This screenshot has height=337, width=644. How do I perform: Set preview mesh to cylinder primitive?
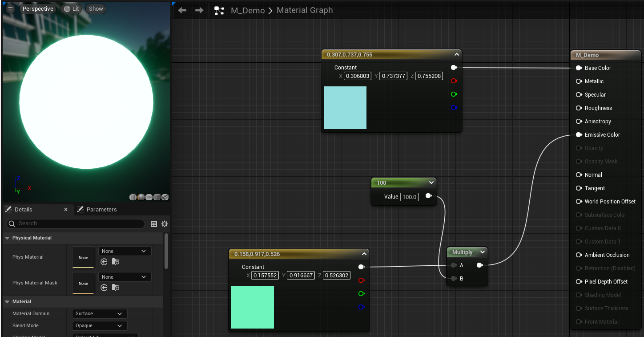point(133,197)
